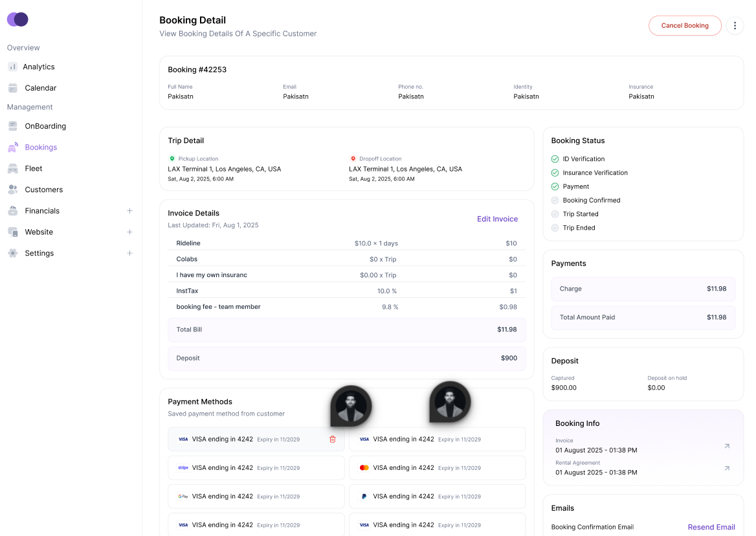Open the Rental Agreement document arrow
The image size is (756, 536).
tap(727, 469)
